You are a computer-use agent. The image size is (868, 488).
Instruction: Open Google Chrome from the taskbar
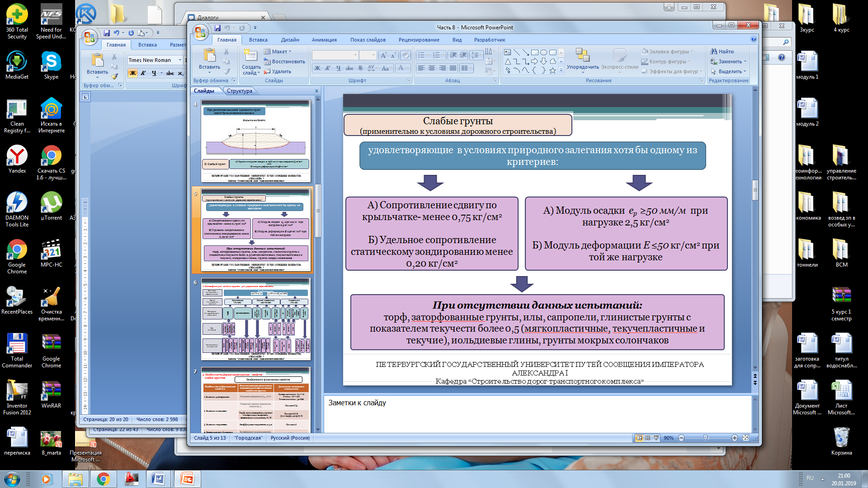click(103, 479)
